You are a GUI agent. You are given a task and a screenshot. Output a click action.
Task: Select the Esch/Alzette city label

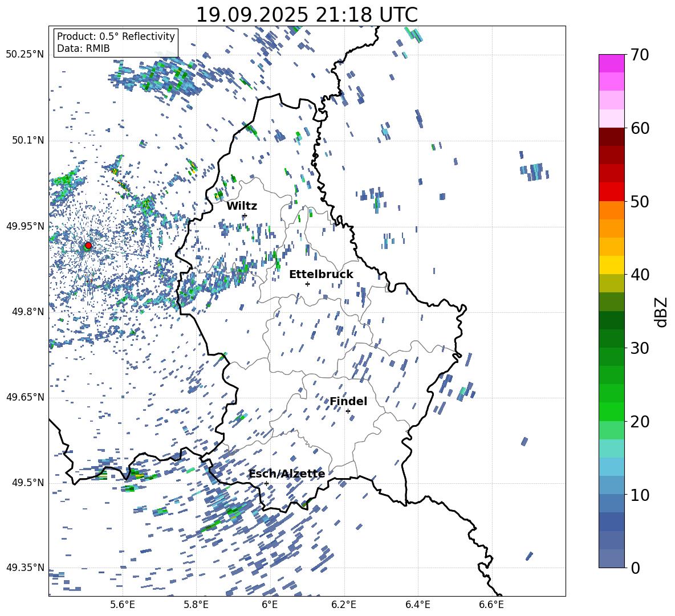(287, 474)
